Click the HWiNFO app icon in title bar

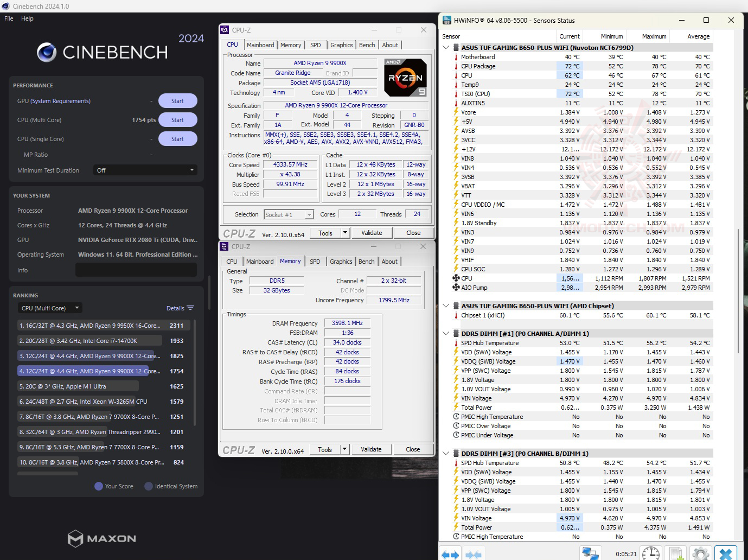pyautogui.click(x=447, y=20)
